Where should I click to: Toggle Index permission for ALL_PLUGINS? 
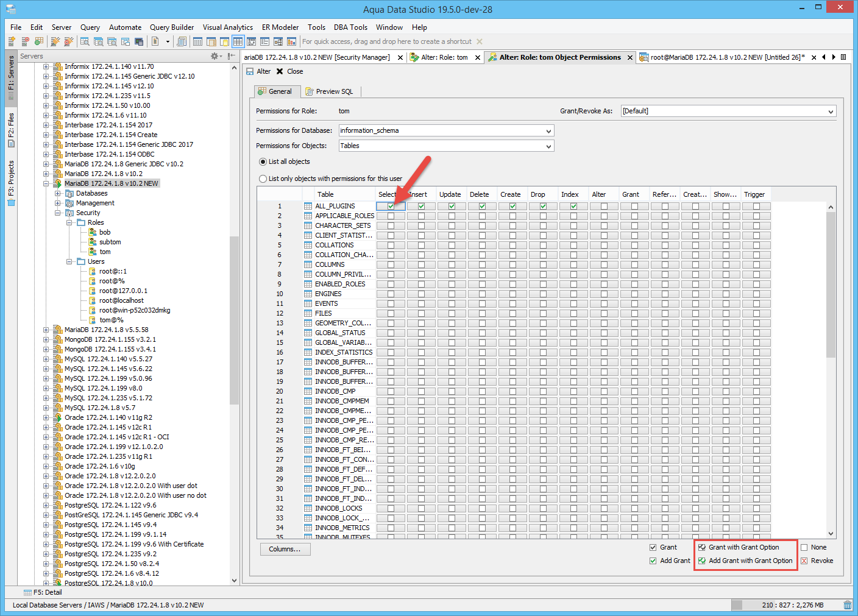[573, 206]
